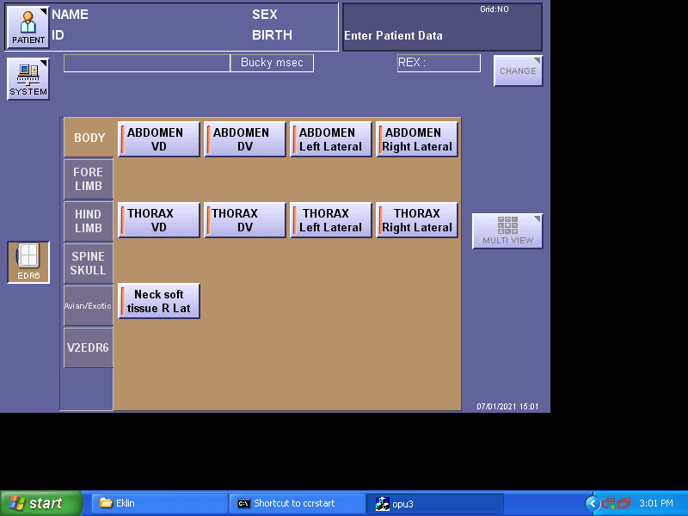Switch to the FORE LIMB tab

[x=88, y=179]
